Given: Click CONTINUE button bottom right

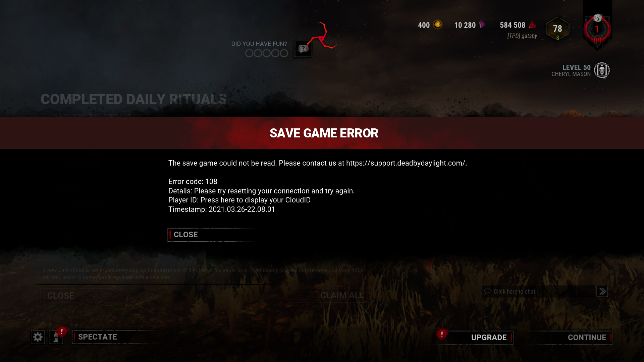Looking at the screenshot, I should (587, 337).
